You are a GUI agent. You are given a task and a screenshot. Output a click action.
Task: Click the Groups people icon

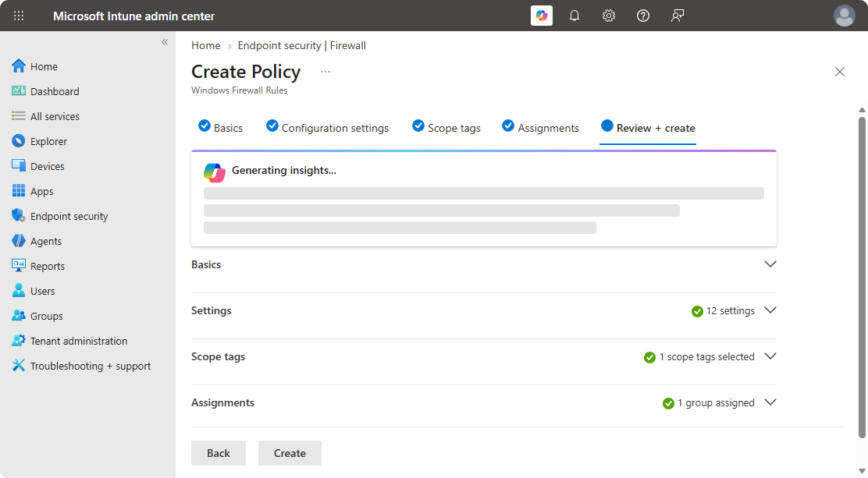tap(18, 315)
